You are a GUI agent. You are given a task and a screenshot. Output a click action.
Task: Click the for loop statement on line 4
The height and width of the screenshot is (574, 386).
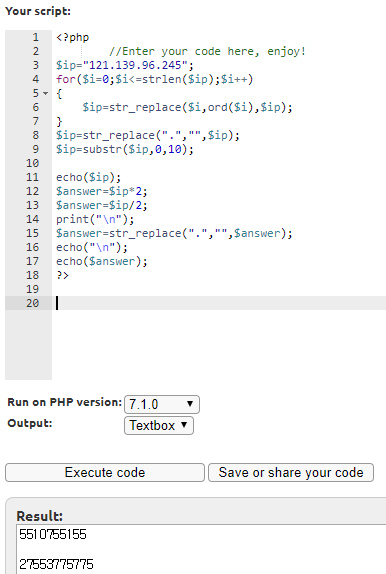tap(154, 79)
